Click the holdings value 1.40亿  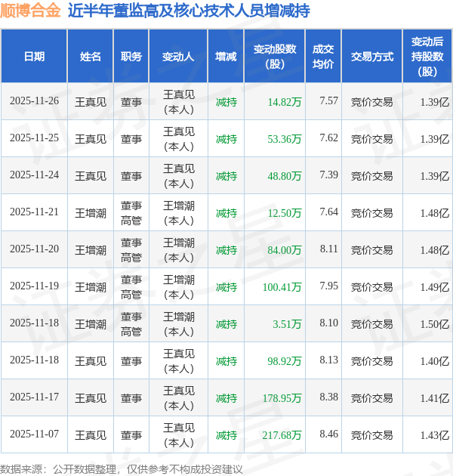(x=434, y=361)
